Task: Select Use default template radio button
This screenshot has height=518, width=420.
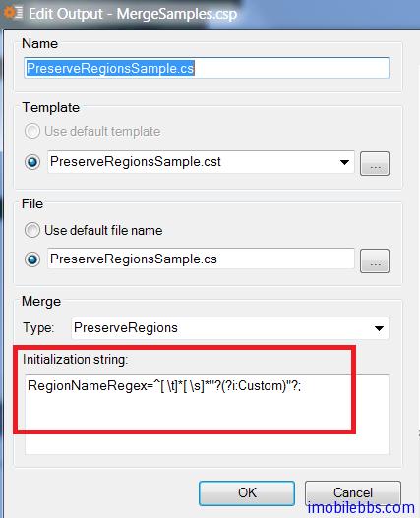Action: (32, 131)
